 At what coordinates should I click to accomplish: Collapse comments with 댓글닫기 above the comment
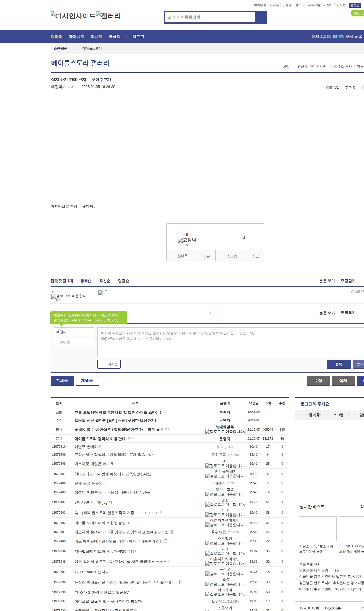(348, 281)
